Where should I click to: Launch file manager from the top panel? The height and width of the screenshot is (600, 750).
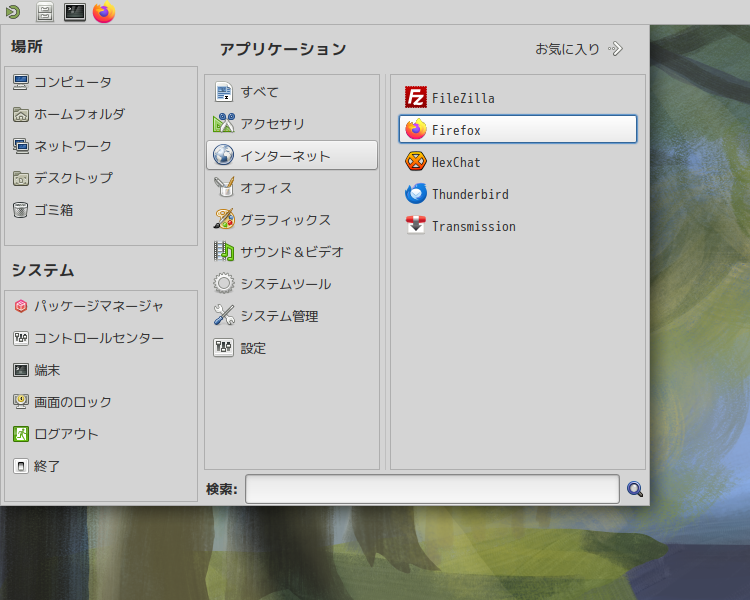pos(45,12)
